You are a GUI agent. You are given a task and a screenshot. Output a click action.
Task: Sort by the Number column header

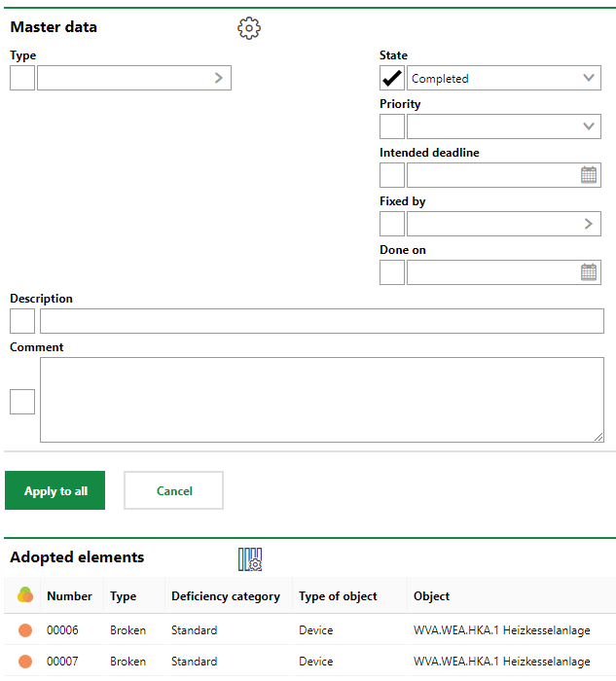pyautogui.click(x=69, y=596)
